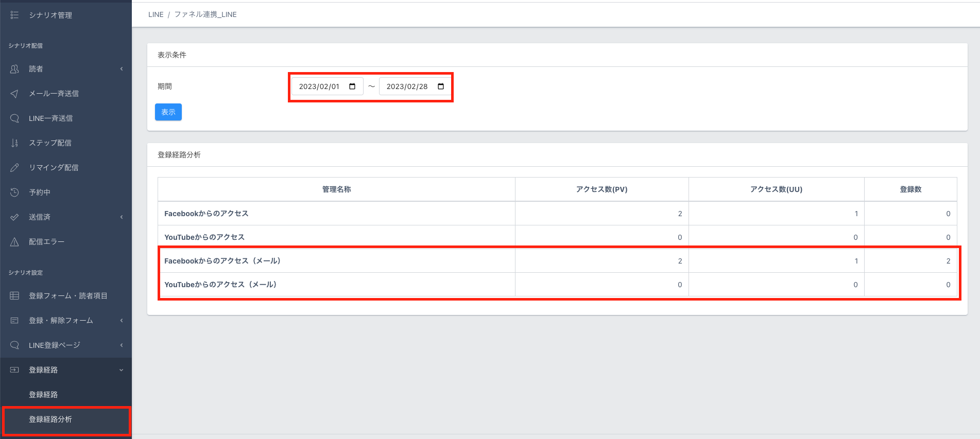The width and height of the screenshot is (980, 439).
Task: Open the start date calendar picker
Action: 352,86
